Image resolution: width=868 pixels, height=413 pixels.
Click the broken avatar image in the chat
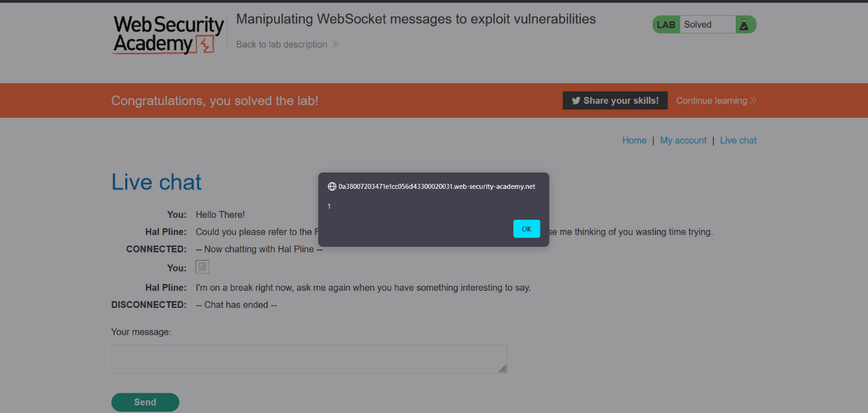pyautogui.click(x=202, y=266)
